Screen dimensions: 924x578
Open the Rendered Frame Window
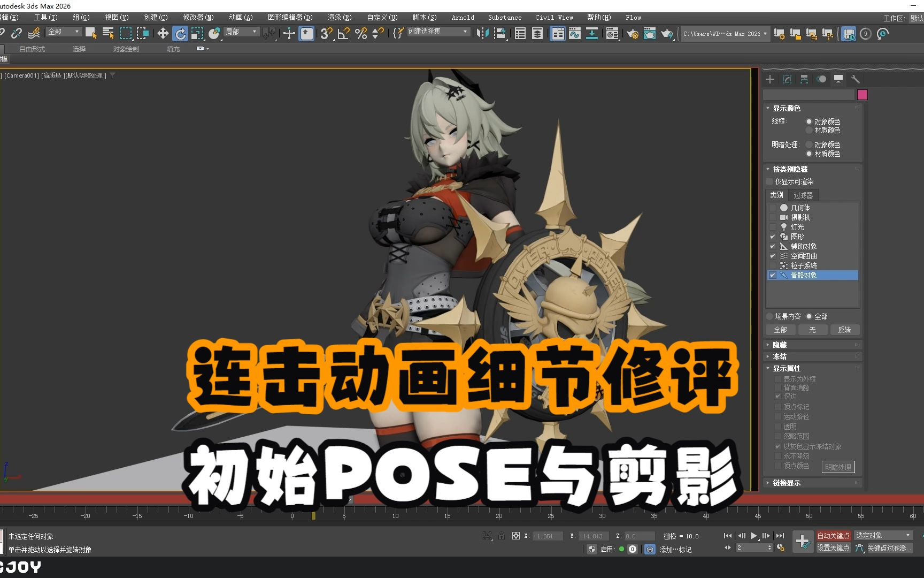(650, 34)
